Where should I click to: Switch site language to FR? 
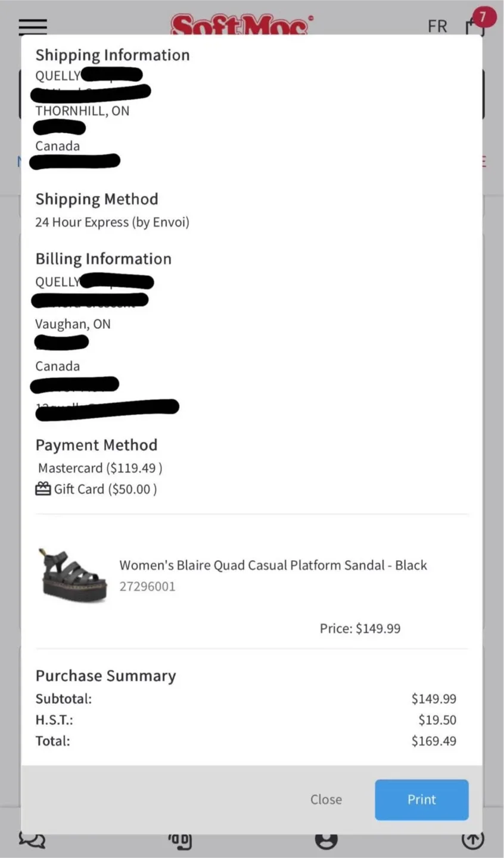(437, 26)
